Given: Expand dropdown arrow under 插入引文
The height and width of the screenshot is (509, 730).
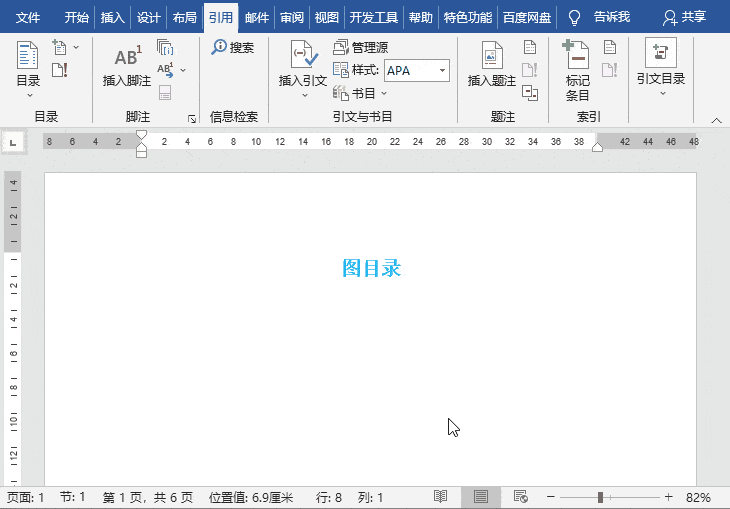Looking at the screenshot, I should [305, 95].
